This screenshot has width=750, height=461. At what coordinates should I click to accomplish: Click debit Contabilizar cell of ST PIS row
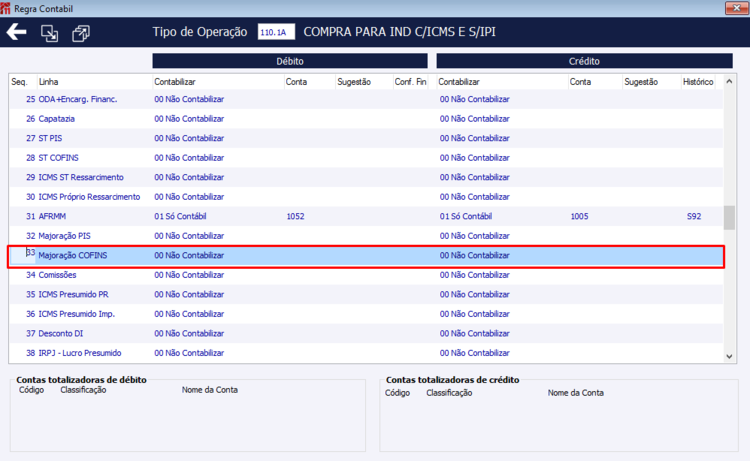[189, 138]
